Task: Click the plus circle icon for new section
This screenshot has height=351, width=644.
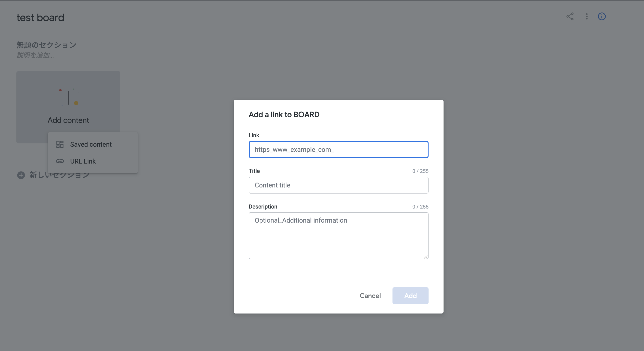Action: [21, 175]
